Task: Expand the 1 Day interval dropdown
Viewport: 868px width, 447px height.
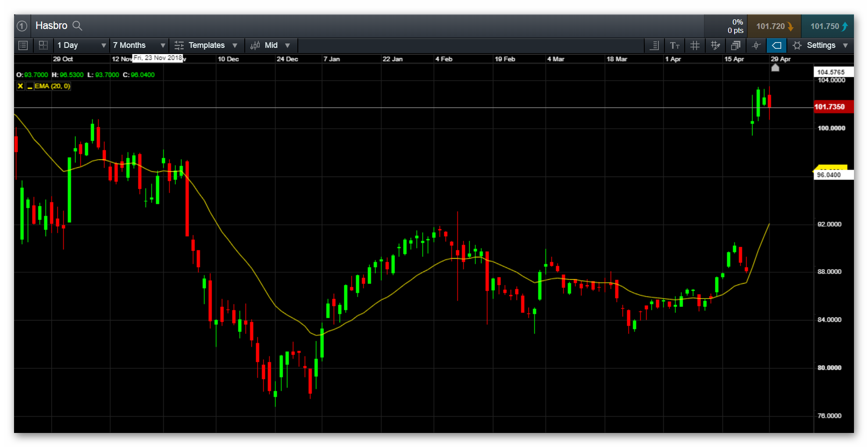Action: click(x=82, y=45)
